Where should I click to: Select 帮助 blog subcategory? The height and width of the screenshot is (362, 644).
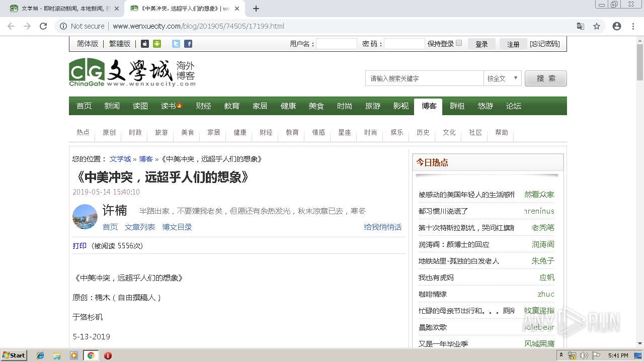point(502,132)
